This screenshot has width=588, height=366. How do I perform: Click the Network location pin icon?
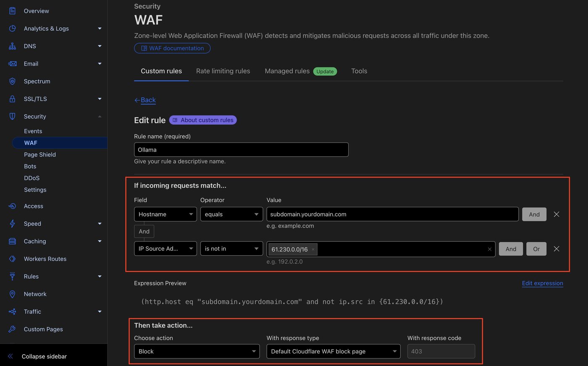point(12,294)
